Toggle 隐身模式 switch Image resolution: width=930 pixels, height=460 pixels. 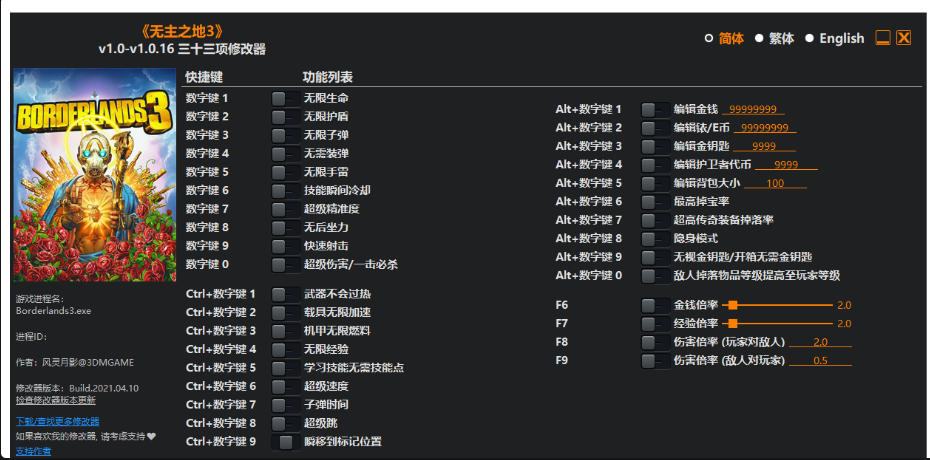[x=655, y=238]
